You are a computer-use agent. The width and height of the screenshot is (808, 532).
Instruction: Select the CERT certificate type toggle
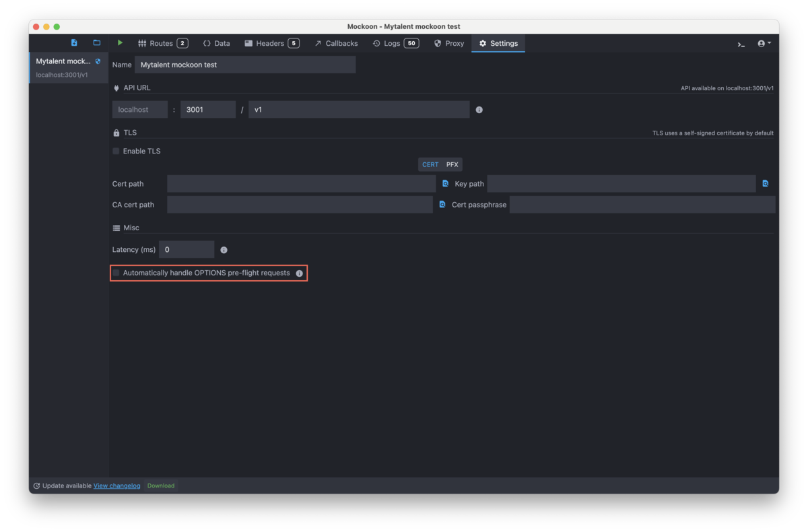[x=430, y=164]
